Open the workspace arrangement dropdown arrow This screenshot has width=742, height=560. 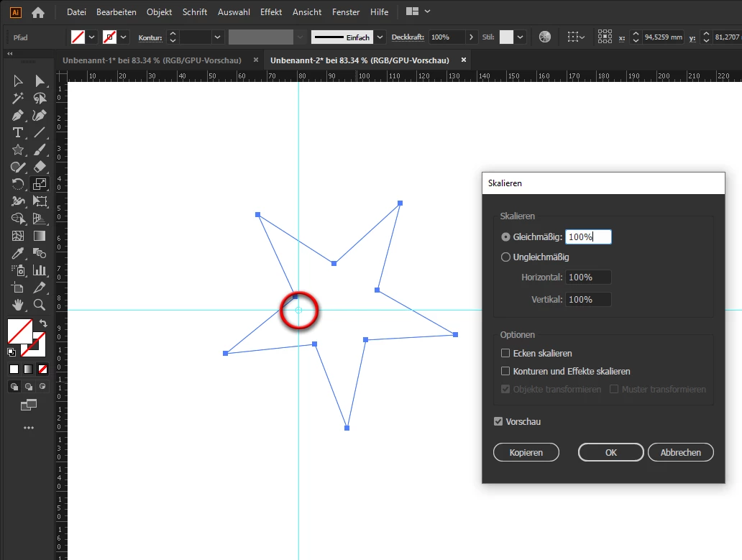pos(427,12)
